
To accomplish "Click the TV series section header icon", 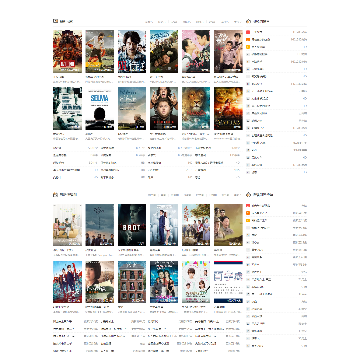I will (55, 194).
